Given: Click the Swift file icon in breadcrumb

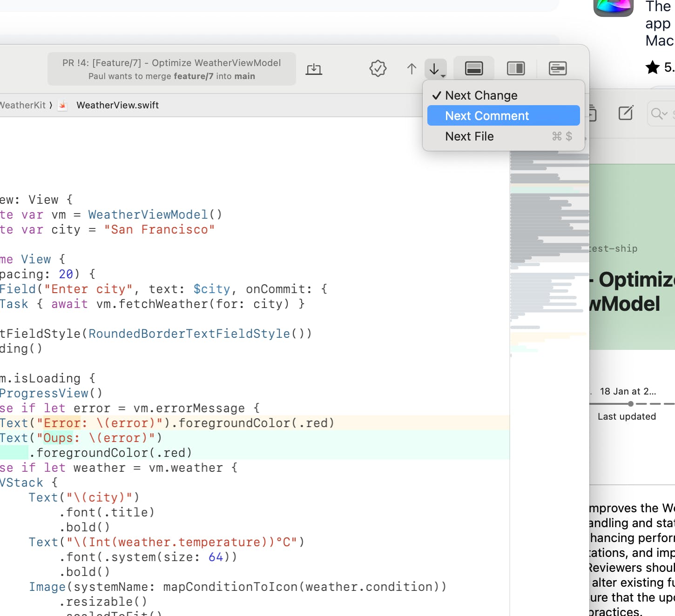Looking at the screenshot, I should [x=63, y=105].
